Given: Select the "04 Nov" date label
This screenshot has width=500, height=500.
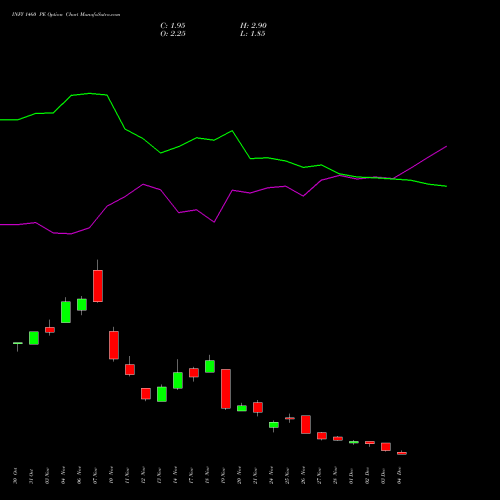Looking at the screenshot, I should (63, 476).
